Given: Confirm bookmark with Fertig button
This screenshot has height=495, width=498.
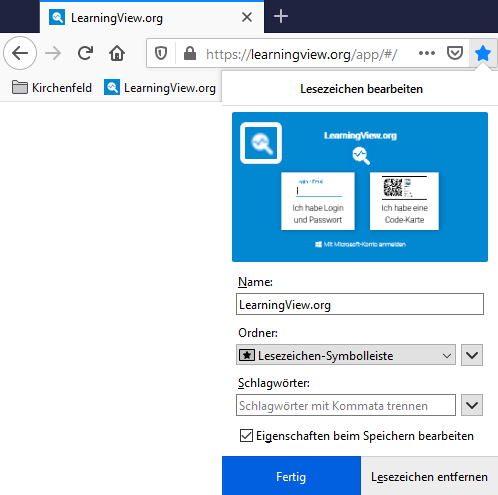Looking at the screenshot, I should pos(291,476).
